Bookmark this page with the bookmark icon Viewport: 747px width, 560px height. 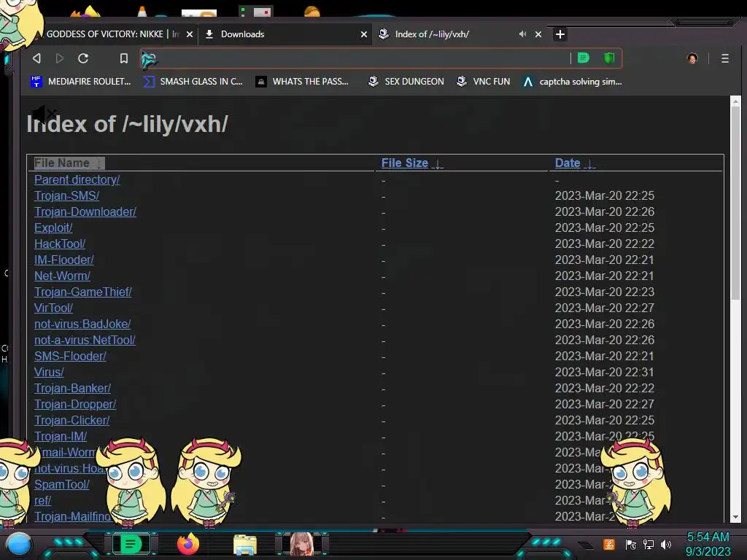pos(124,58)
